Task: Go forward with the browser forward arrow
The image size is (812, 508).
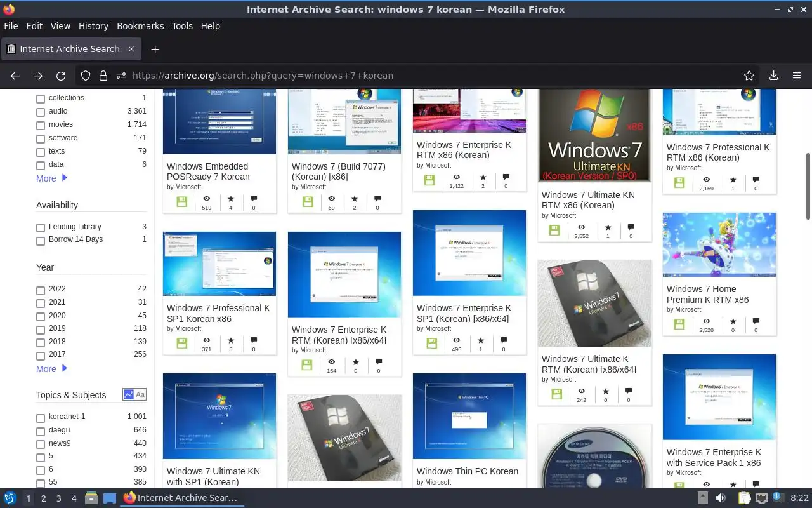Action: click(x=38, y=76)
